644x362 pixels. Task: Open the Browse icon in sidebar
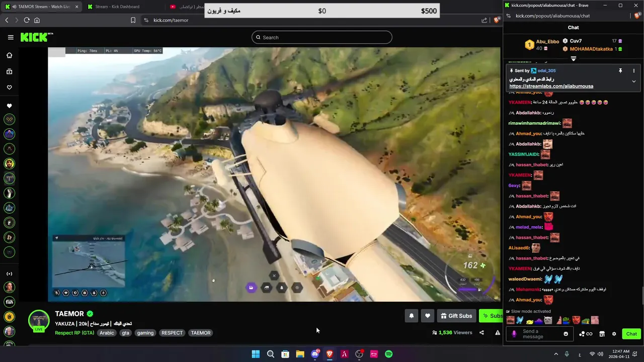9,71
